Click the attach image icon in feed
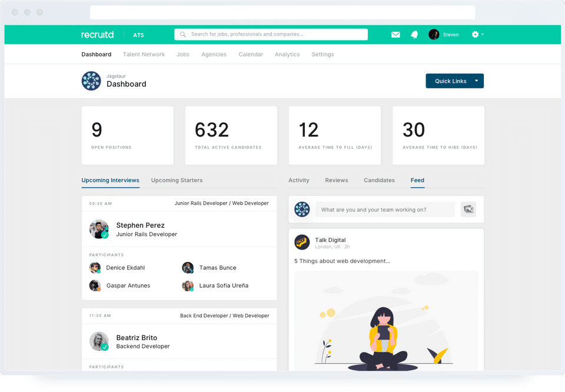565x392 pixels. (468, 210)
